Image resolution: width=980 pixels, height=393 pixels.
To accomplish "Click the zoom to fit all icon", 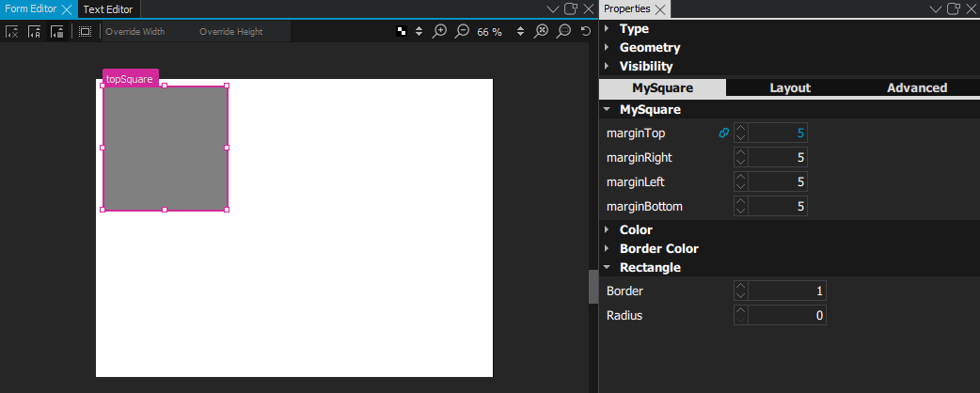I will click(542, 31).
